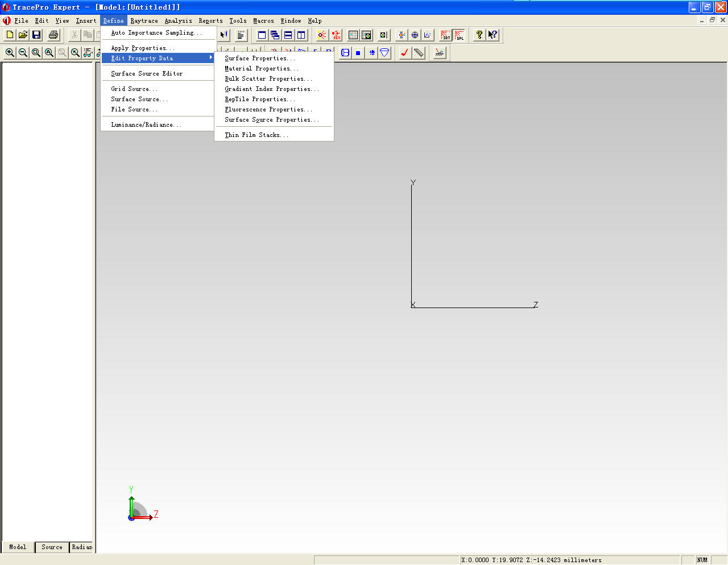Click the text lines report icon
This screenshot has width=728, height=565.
(241, 35)
